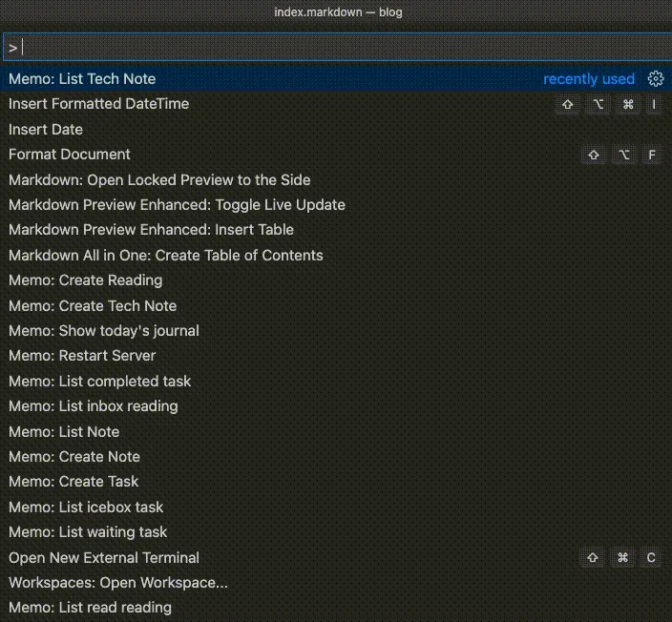Choose Memo: List completed task
The width and height of the screenshot is (672, 622).
[x=100, y=382]
